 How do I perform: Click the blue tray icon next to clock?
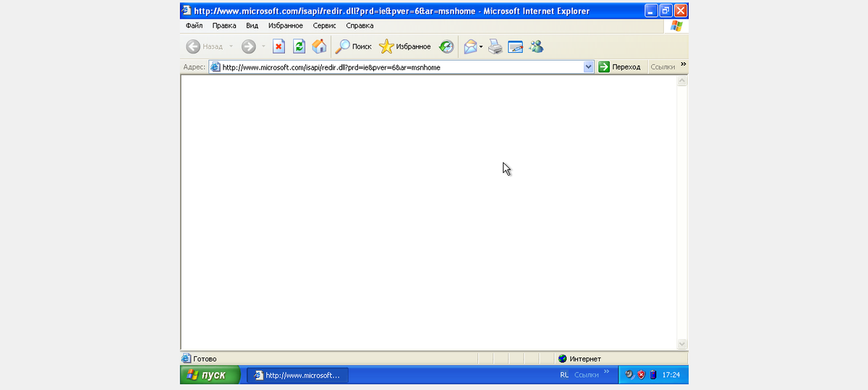(652, 375)
